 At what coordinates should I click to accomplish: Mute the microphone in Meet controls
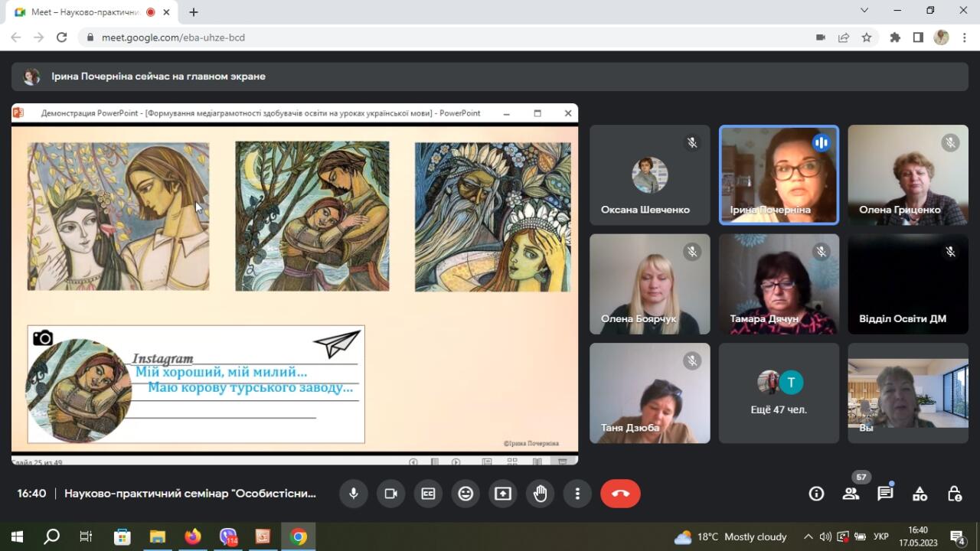coord(354,494)
